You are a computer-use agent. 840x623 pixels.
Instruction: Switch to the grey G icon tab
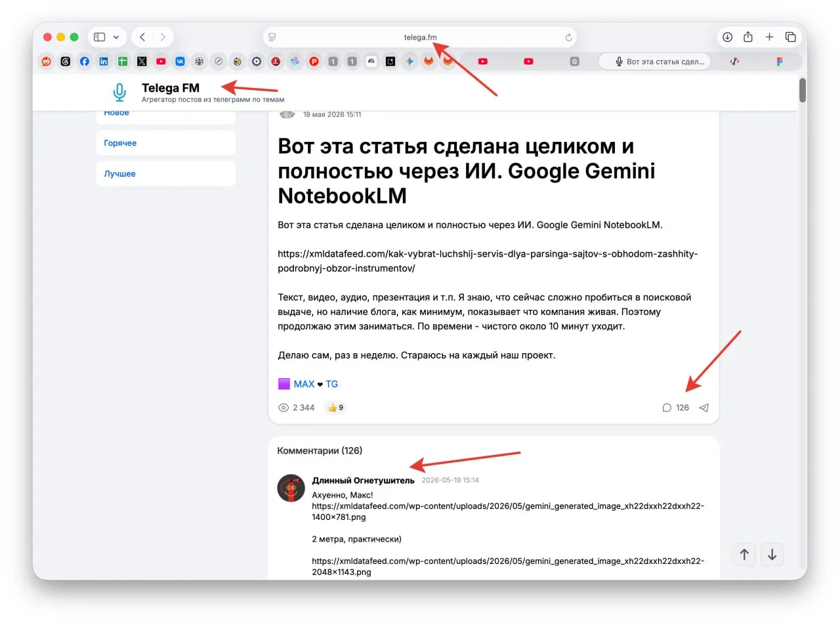pos(574,62)
